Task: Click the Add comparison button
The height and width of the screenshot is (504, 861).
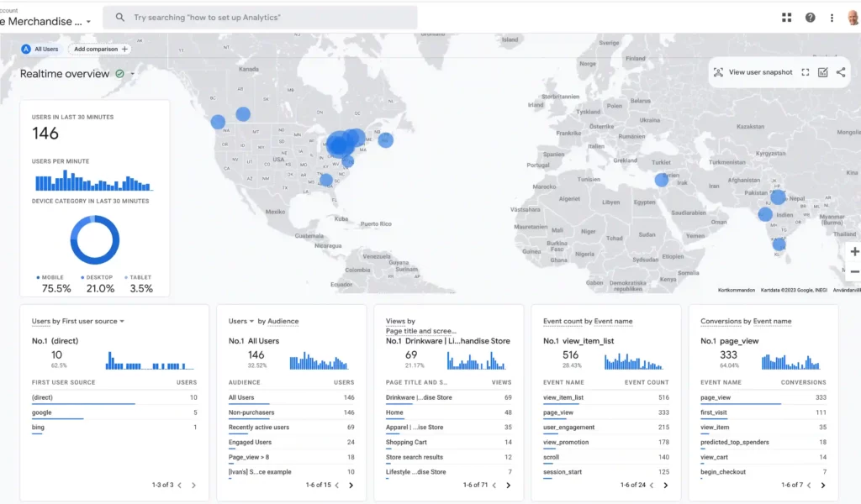Action: tap(100, 49)
